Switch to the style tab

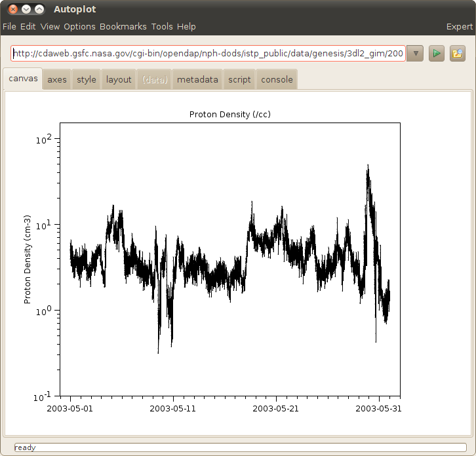pos(87,80)
